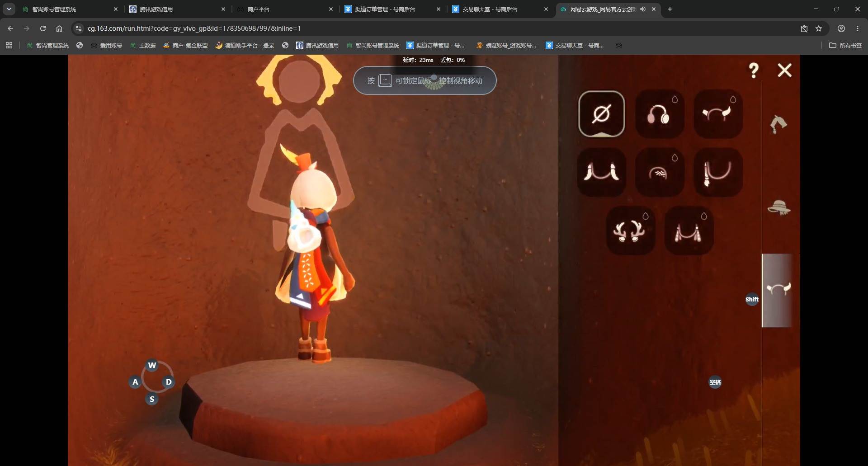Mute the audio on the 网易云游戏 tab
868x466 pixels.
pos(643,9)
